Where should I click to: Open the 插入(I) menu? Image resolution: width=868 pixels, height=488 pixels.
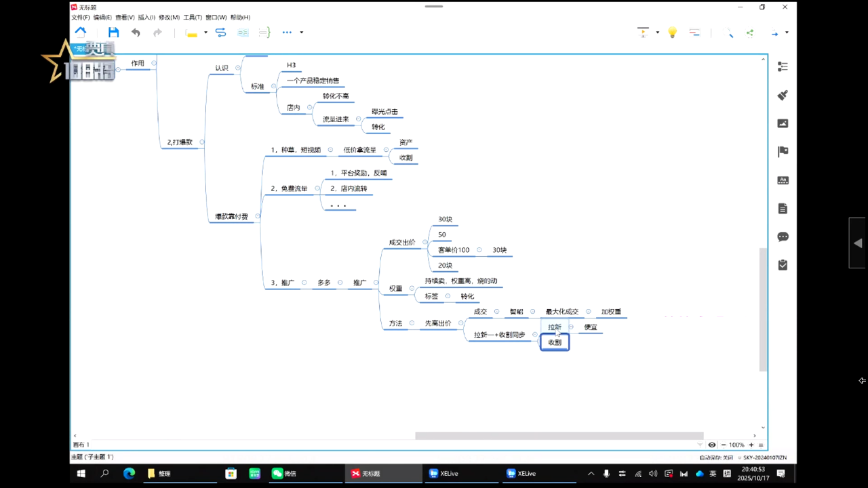[x=146, y=17]
